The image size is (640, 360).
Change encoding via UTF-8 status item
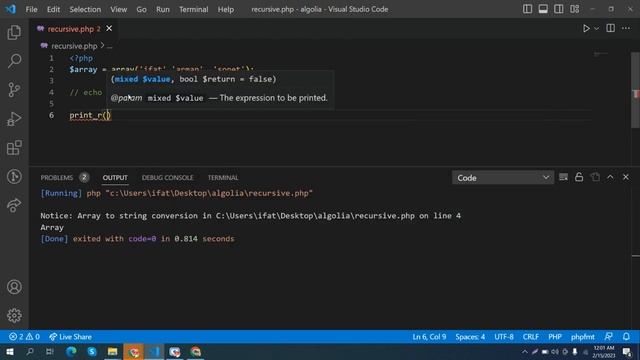tap(504, 337)
